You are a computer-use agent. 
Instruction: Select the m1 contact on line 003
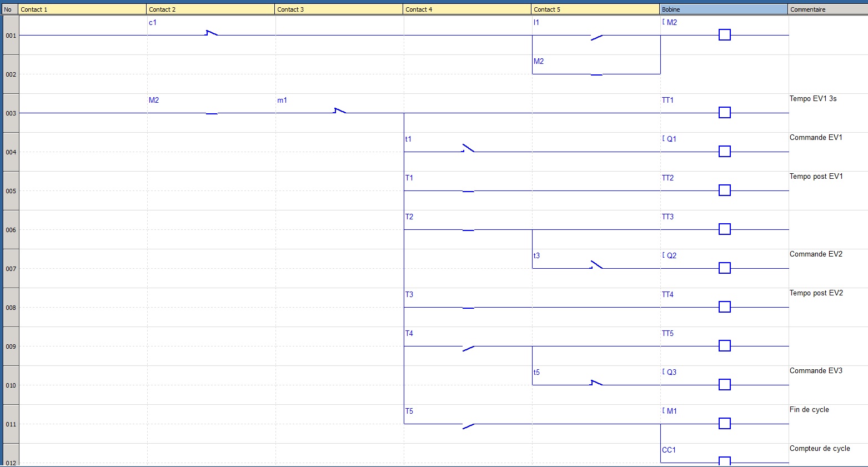coord(339,112)
